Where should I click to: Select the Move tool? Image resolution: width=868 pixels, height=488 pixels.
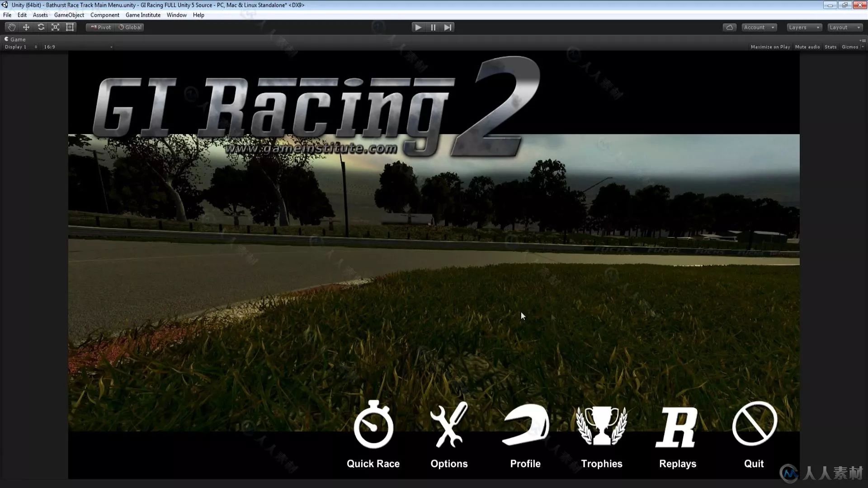[26, 27]
